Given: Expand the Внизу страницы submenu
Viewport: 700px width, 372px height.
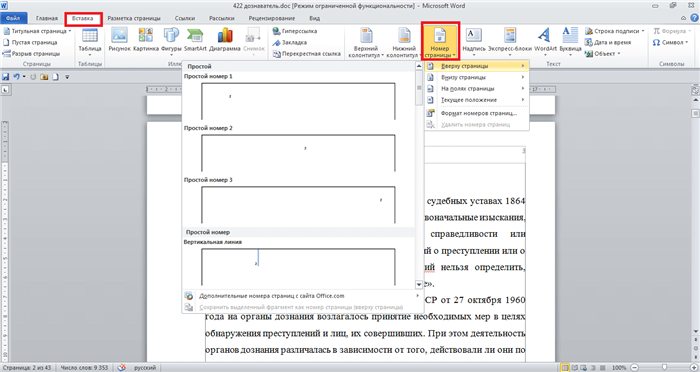Looking at the screenshot, I should (476, 77).
